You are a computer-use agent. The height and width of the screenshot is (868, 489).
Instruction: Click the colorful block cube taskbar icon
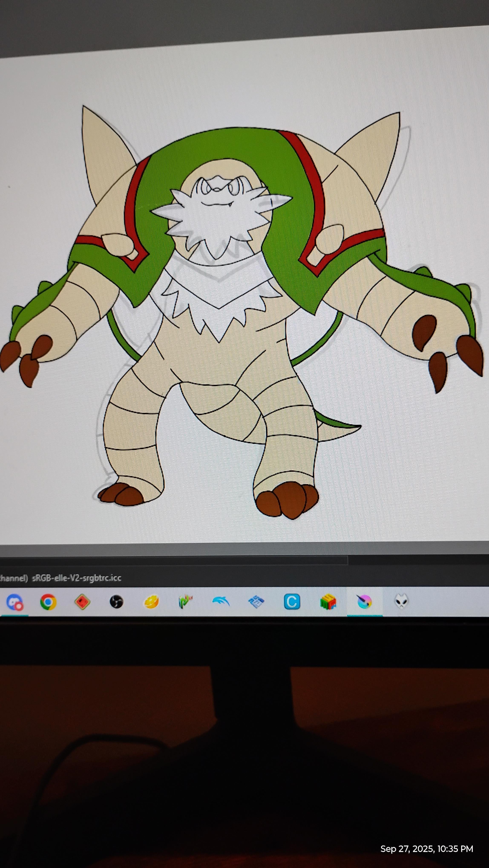[x=328, y=602]
